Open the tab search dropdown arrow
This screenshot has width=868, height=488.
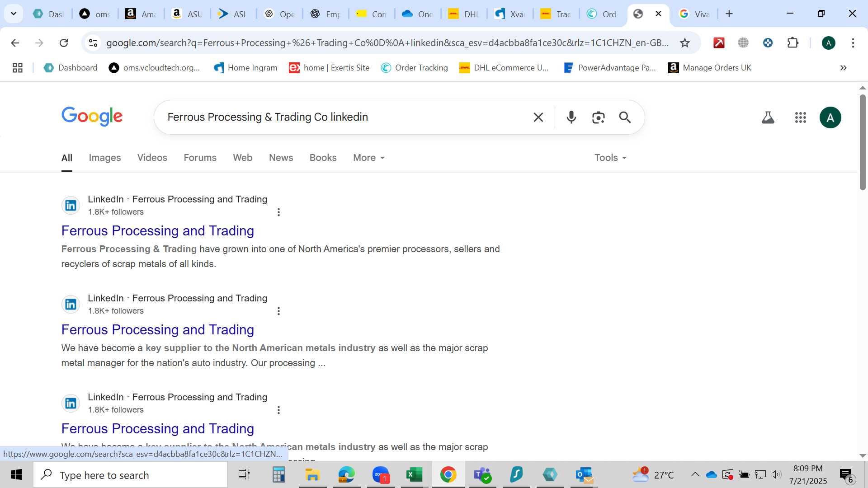tap(14, 14)
